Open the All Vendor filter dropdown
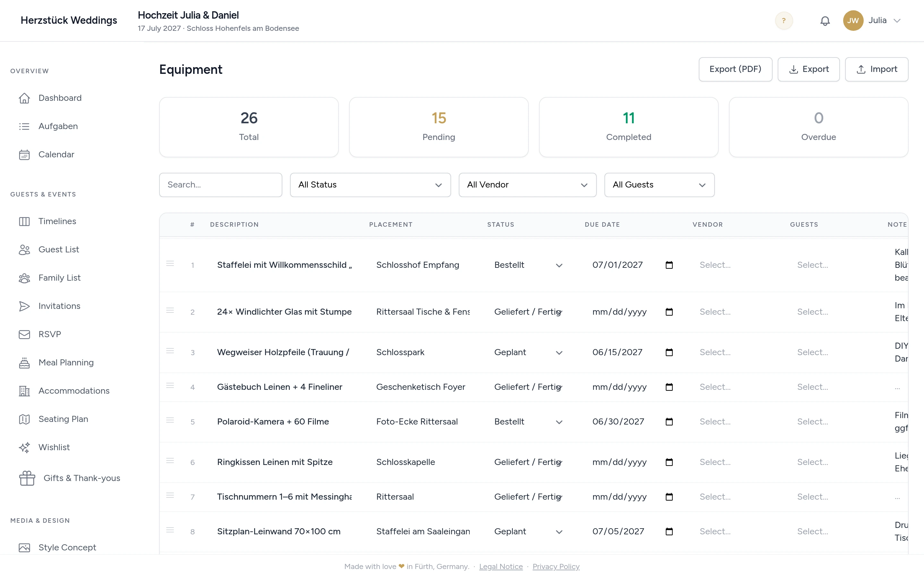The width and height of the screenshot is (924, 578). click(528, 185)
